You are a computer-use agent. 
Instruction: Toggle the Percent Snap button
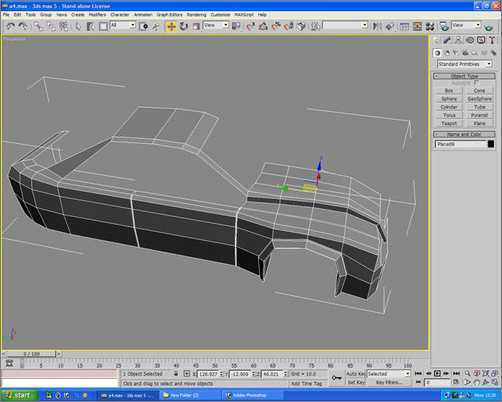pyautogui.click(x=276, y=26)
